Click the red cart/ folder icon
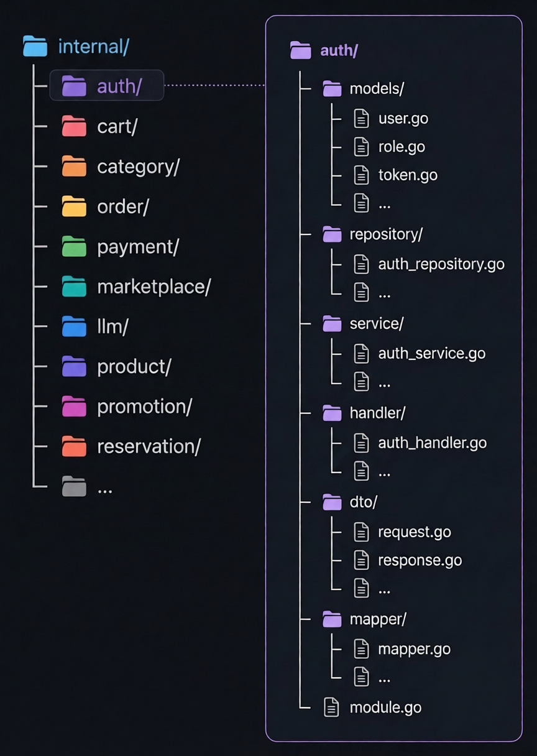The image size is (537, 756). tap(74, 126)
